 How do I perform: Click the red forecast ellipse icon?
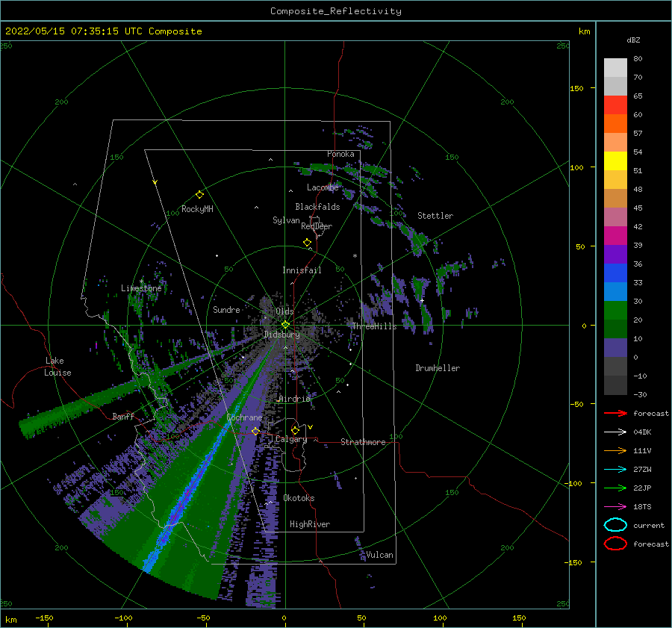click(x=615, y=544)
